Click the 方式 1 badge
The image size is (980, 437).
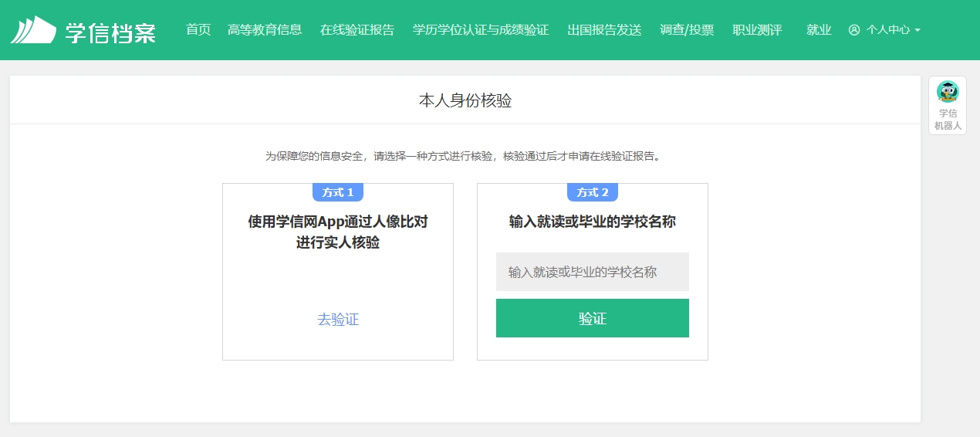(338, 192)
